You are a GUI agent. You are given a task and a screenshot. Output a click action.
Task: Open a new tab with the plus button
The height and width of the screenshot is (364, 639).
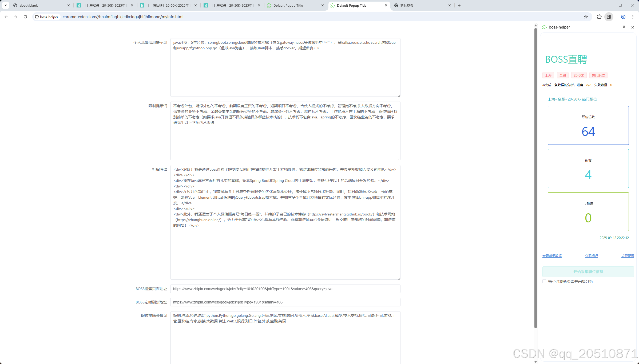coord(459,5)
